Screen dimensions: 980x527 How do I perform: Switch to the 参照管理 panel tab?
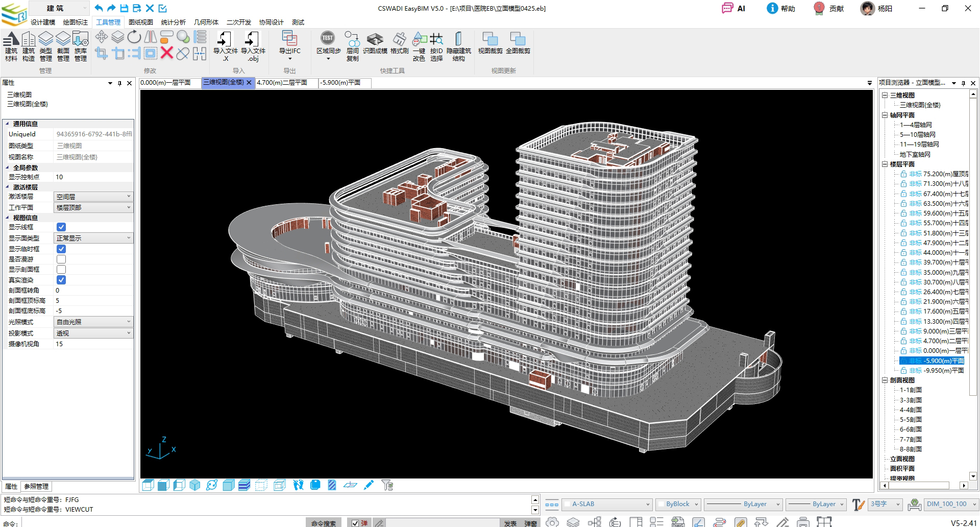point(36,487)
